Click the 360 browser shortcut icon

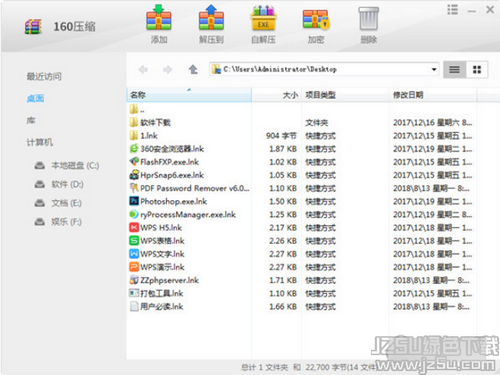(134, 148)
